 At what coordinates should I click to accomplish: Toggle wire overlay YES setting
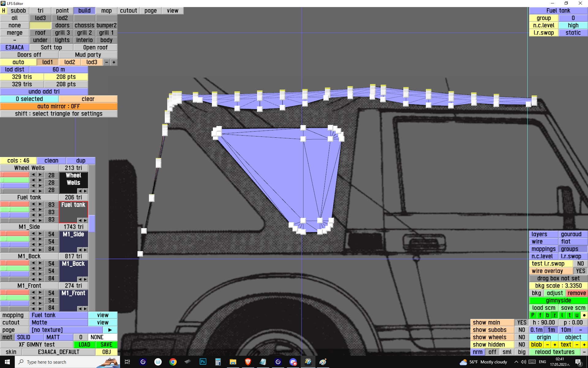(x=580, y=271)
